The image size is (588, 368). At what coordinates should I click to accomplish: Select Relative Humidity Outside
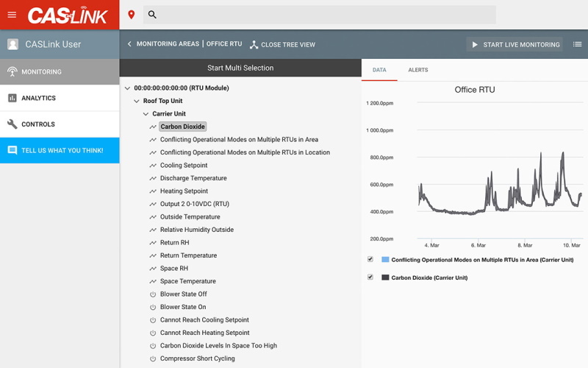coord(197,230)
